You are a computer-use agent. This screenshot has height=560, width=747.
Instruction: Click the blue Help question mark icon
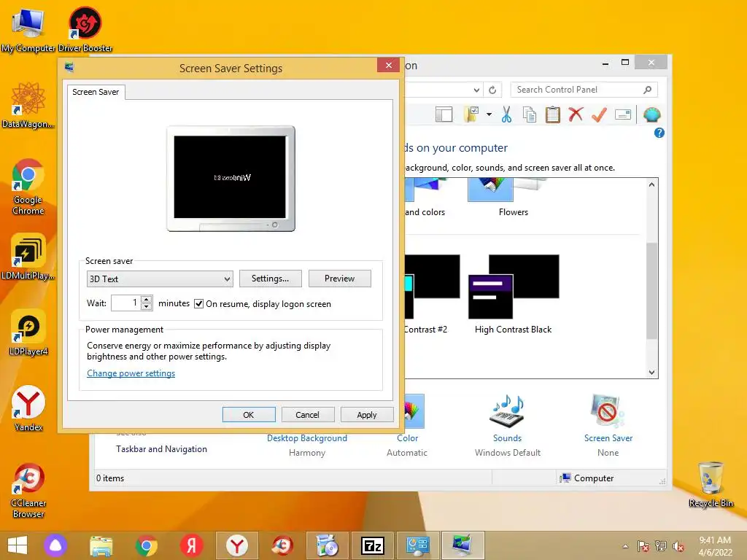click(659, 133)
